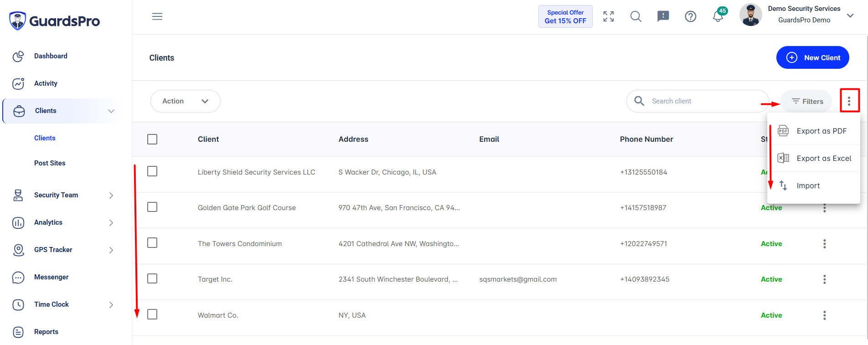The width and height of the screenshot is (868, 345).
Task: Click the Clients briefcase icon in sidebar
Action: [19, 111]
